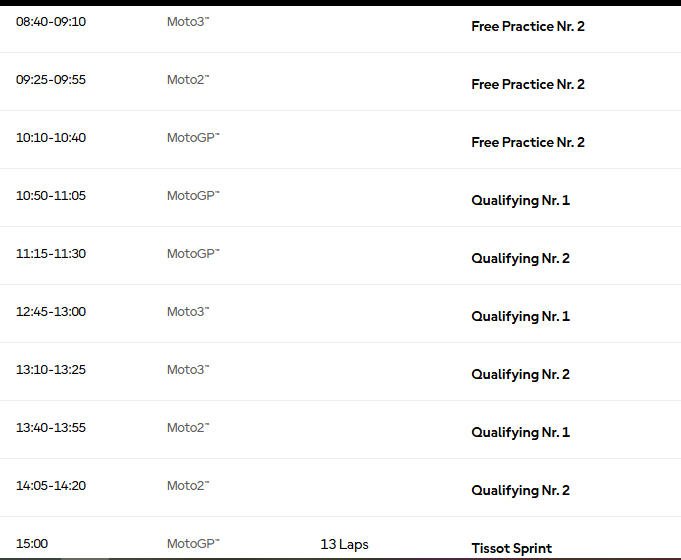
Task: Open the Moto3 Free Practice Nr. 2 session
Action: 528,26
